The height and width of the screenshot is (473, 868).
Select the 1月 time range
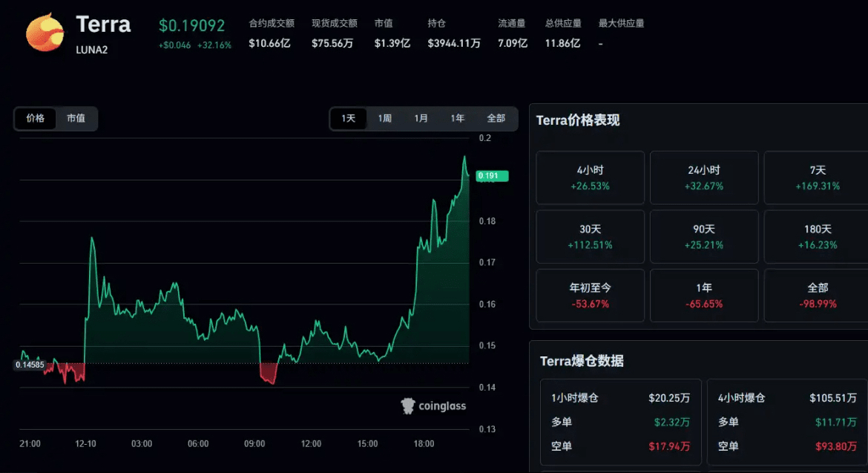tap(421, 119)
